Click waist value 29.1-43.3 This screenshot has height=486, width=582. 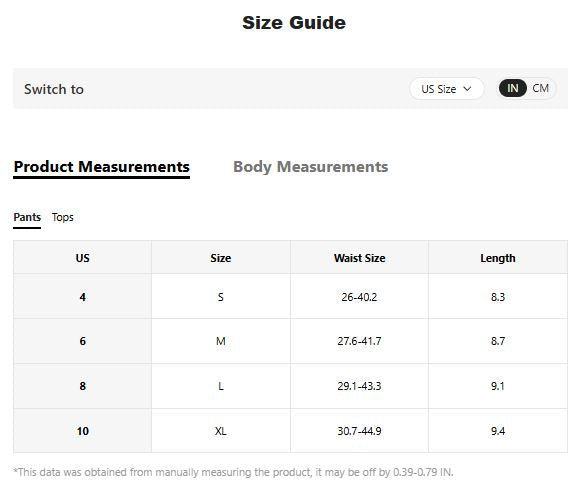click(x=359, y=386)
